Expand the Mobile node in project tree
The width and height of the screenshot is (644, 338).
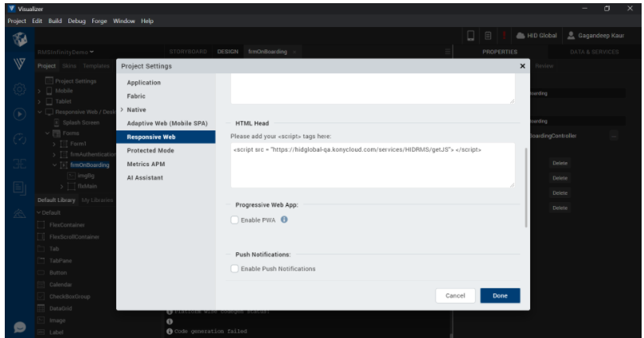tap(40, 91)
